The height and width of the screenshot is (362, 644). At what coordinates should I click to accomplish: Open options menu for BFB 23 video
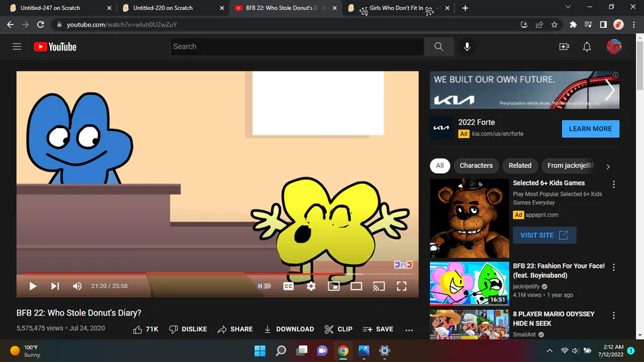[x=614, y=267]
